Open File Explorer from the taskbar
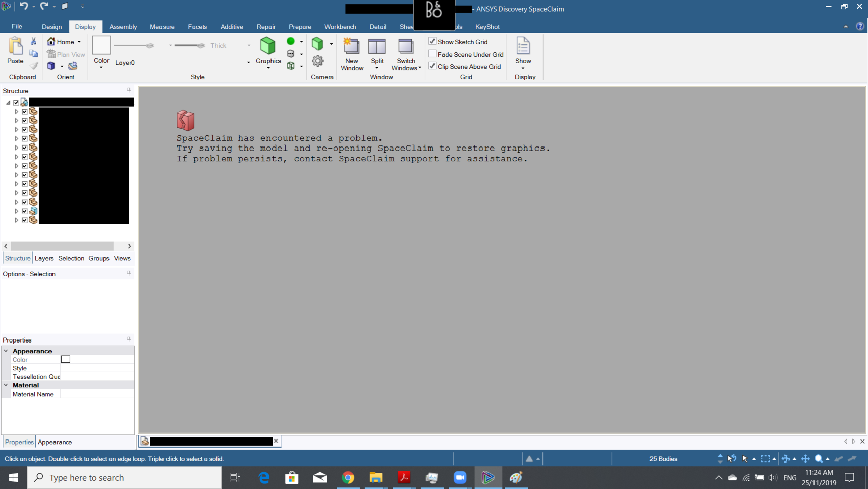 pos(376,477)
